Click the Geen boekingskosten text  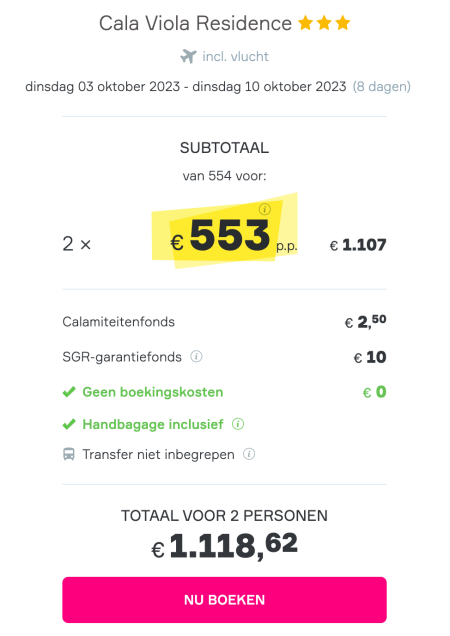pyautogui.click(x=153, y=392)
